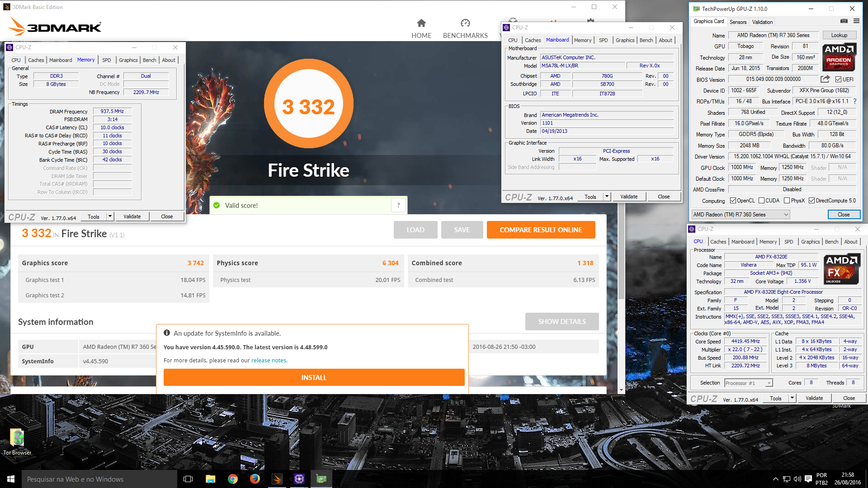Open Graphics tab in CPU-Z Memory window

click(x=128, y=60)
